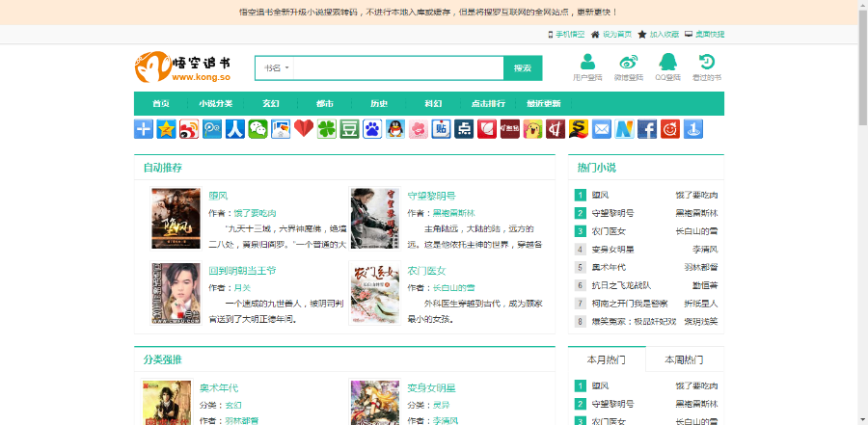Share to Tencent Weibo icon

point(212,129)
